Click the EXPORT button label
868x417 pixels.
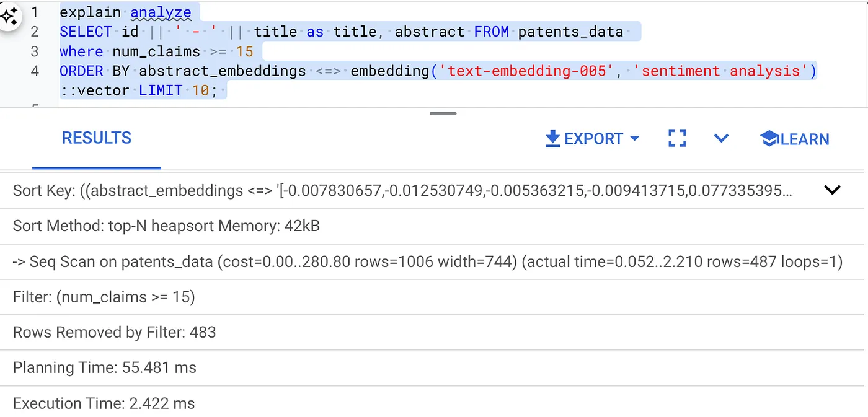coord(593,139)
